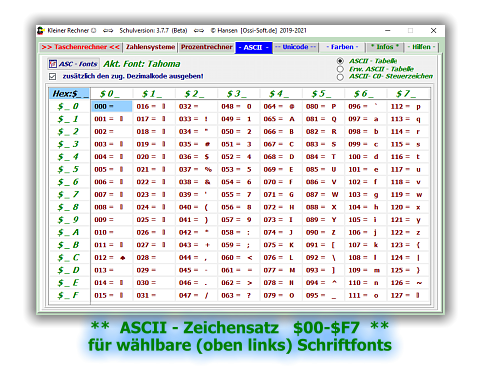This screenshot has width=480, height=382.
Task: Click cell 048 = 0
Action: [x=239, y=106]
